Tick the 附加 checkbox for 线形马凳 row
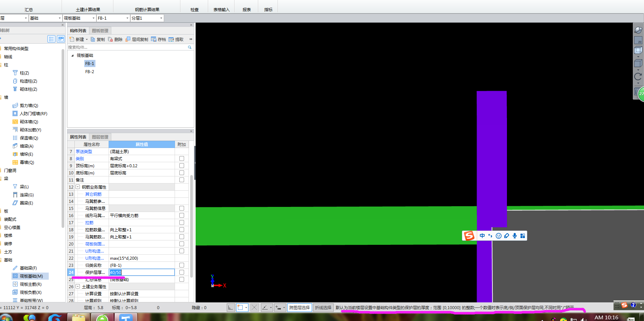Screen dimensions: 644x321 click(x=182, y=215)
